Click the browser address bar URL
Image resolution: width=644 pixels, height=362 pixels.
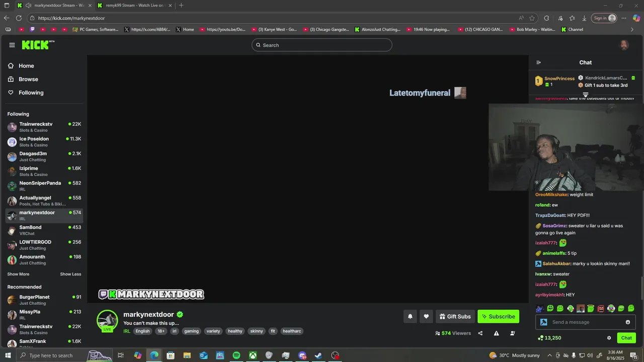click(x=71, y=18)
